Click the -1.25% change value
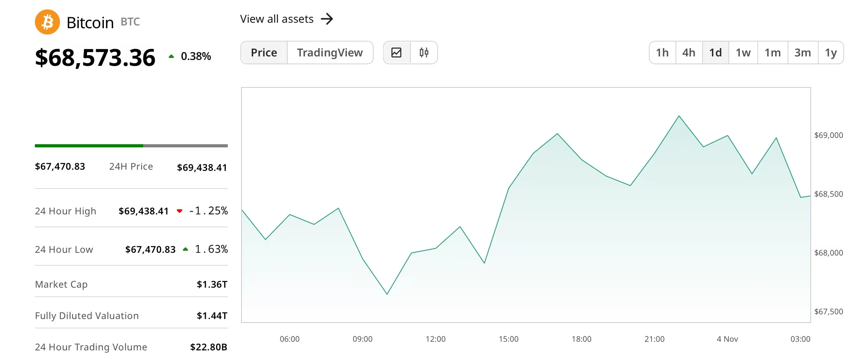 coord(209,211)
